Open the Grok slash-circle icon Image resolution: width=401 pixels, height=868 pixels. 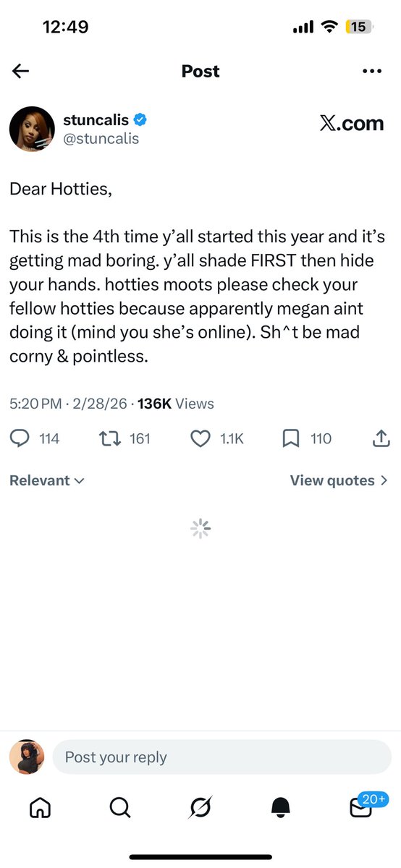click(x=200, y=807)
